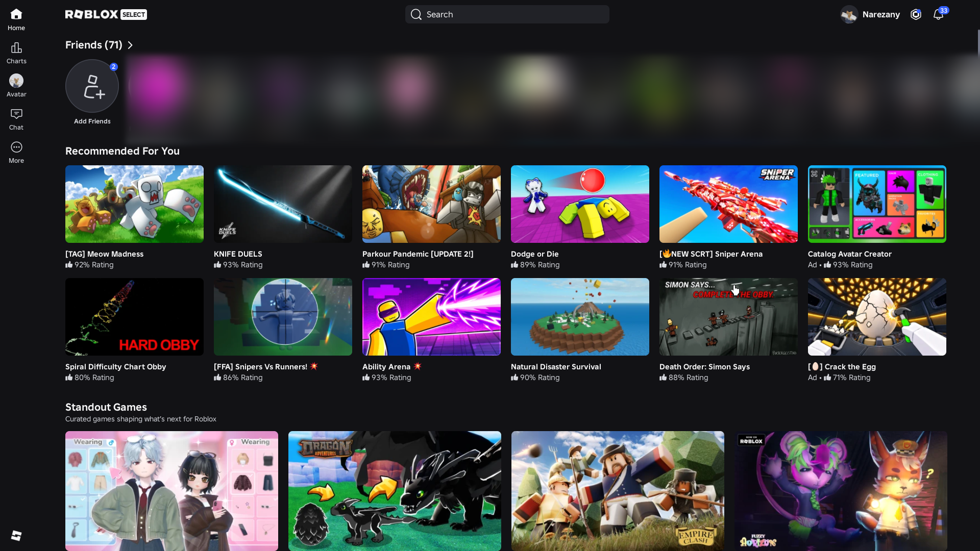This screenshot has width=980, height=551.
Task: Open the Friends (71) heading
Action: pos(94,45)
